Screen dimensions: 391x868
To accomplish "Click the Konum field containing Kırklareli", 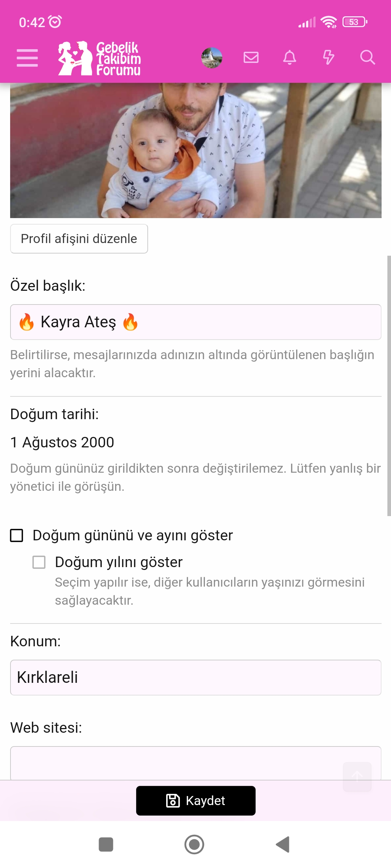I will click(195, 677).
